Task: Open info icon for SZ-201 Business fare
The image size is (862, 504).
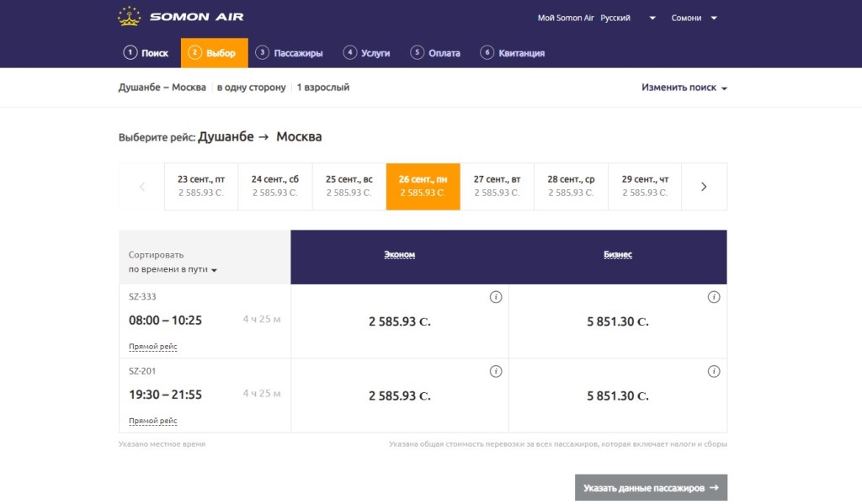Action: pyautogui.click(x=714, y=371)
